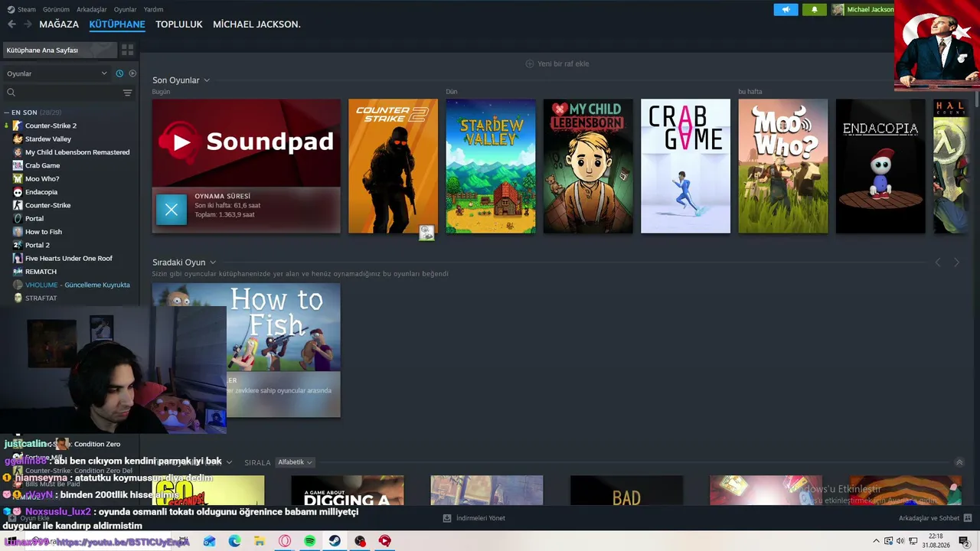The image size is (980, 551).
Task: Open the Yardım menu
Action: [153, 9]
